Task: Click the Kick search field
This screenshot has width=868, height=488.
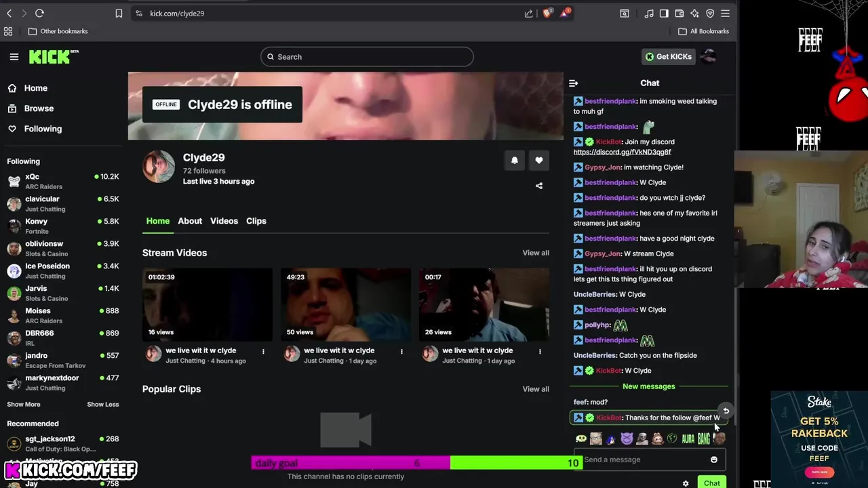Action: click(x=367, y=57)
